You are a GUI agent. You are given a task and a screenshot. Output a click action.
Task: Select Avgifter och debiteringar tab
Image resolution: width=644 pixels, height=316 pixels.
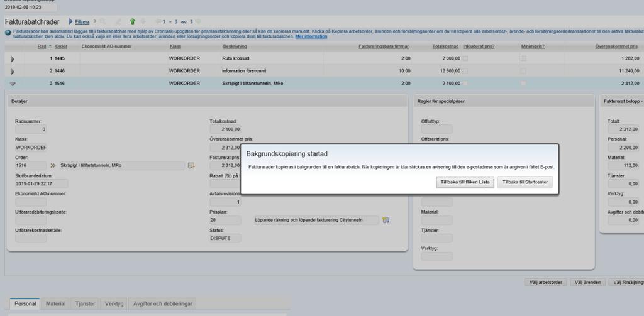163,303
